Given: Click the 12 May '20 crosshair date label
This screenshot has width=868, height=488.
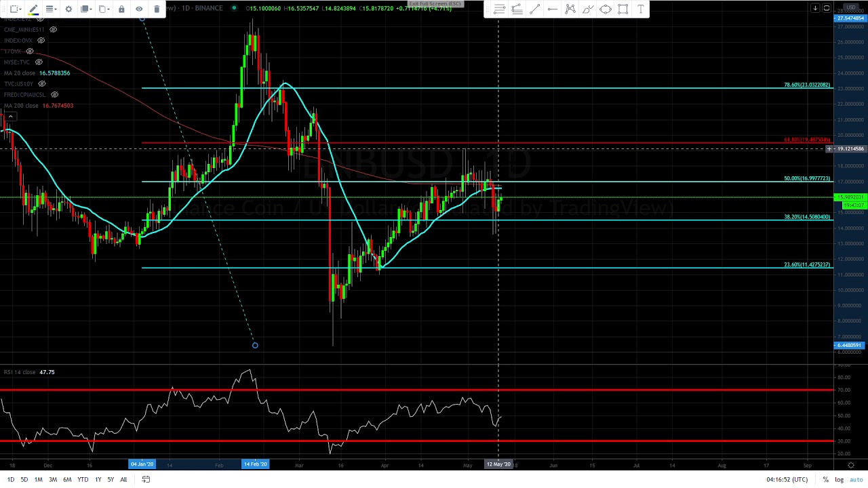Looking at the screenshot, I should tap(499, 464).
